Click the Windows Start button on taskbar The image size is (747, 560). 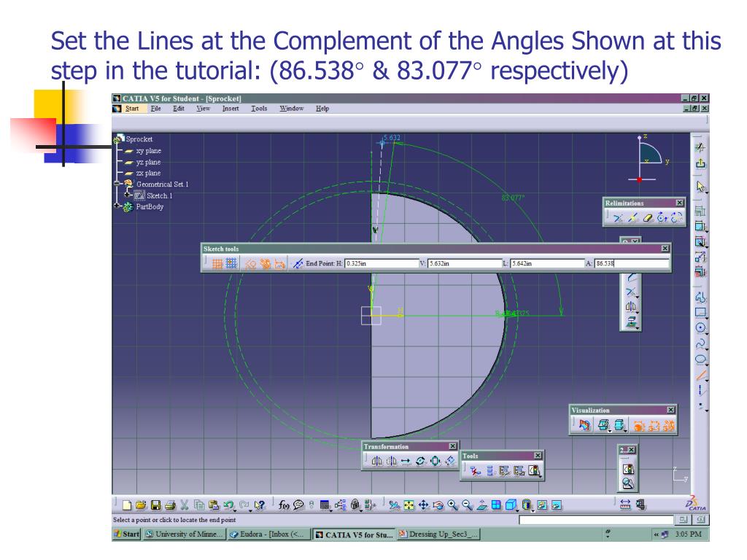[x=127, y=534]
